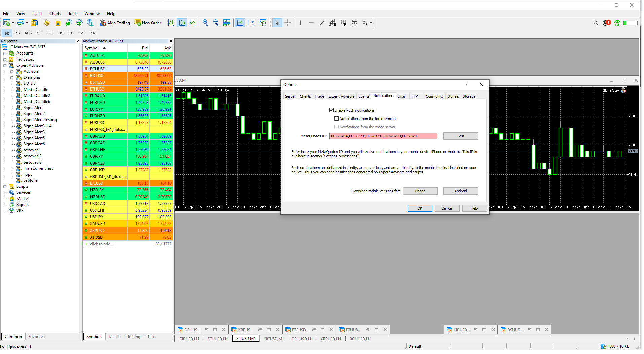644x354 pixels.
Task: Click the Android download button
Action: pyautogui.click(x=460, y=191)
